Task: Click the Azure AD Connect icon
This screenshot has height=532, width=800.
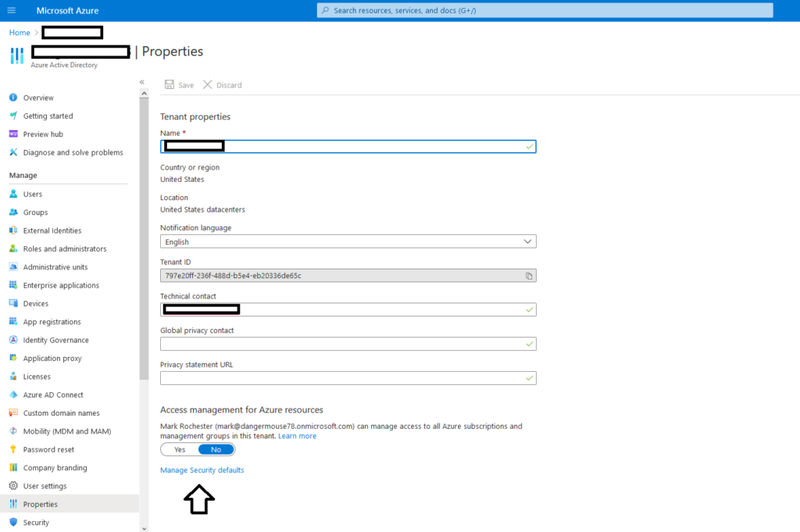Action: pyautogui.click(x=13, y=395)
